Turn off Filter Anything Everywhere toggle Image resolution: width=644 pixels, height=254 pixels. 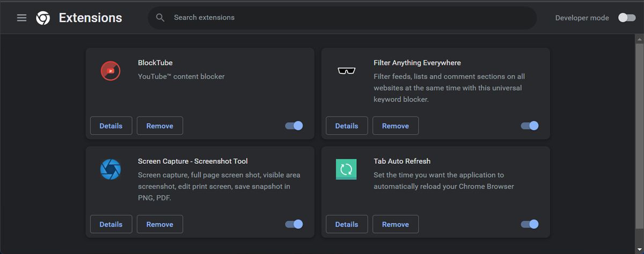pos(530,126)
